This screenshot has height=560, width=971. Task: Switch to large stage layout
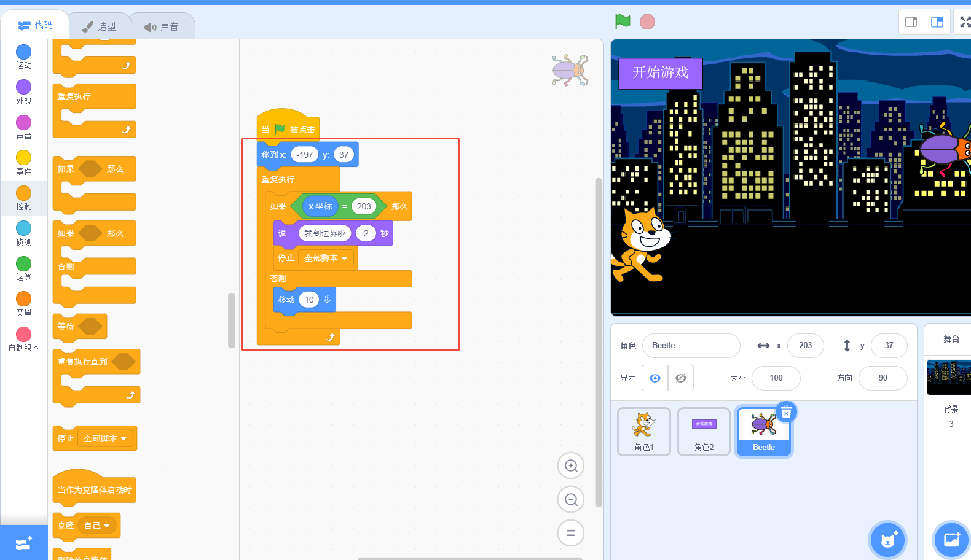[x=937, y=22]
